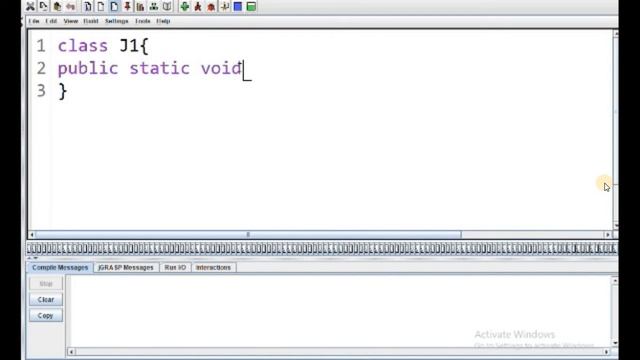Click line number 2 in the gutter

coord(41,68)
